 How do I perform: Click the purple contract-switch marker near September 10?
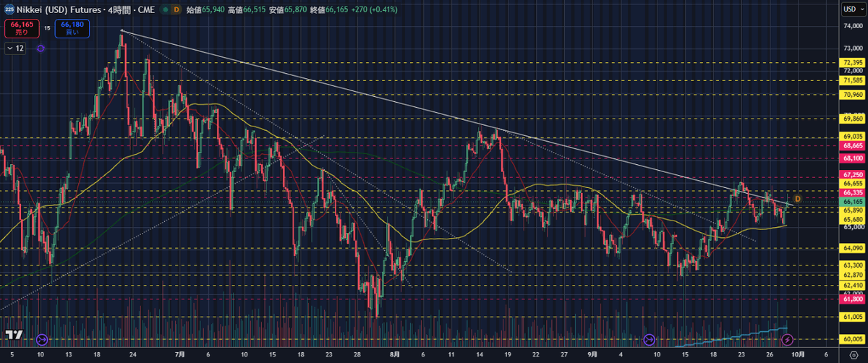click(649, 339)
